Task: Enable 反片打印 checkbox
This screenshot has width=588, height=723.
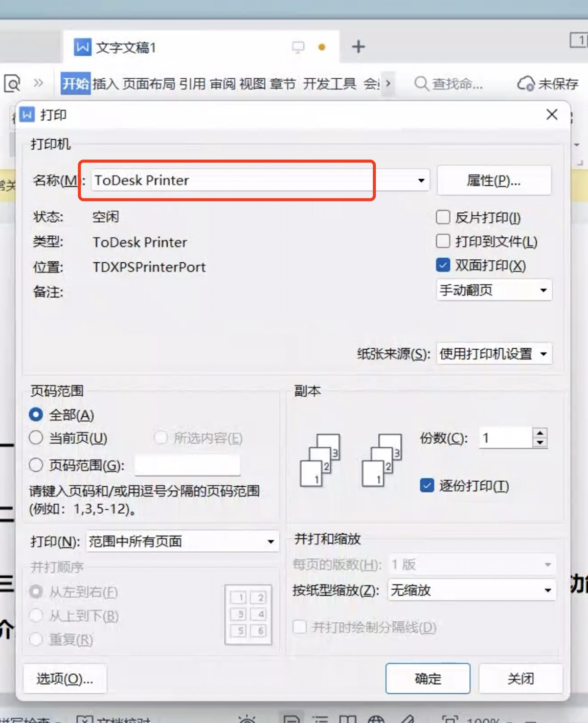Action: pos(443,217)
